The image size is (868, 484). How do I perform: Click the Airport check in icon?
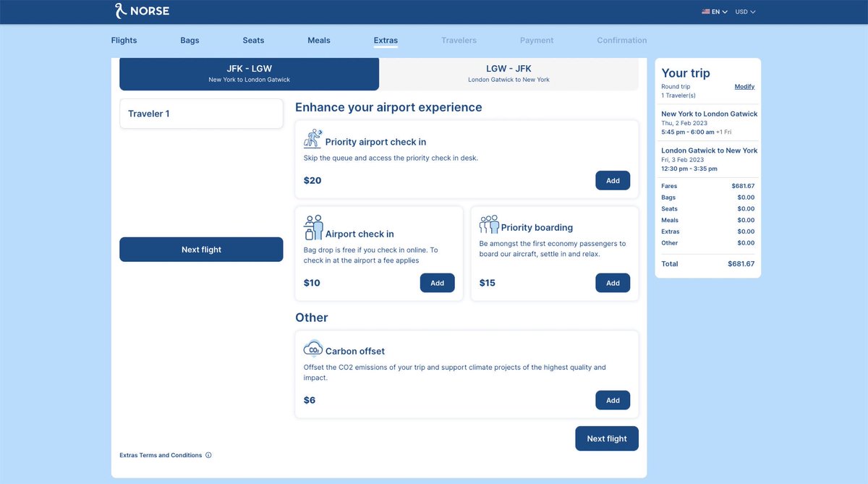click(x=313, y=227)
